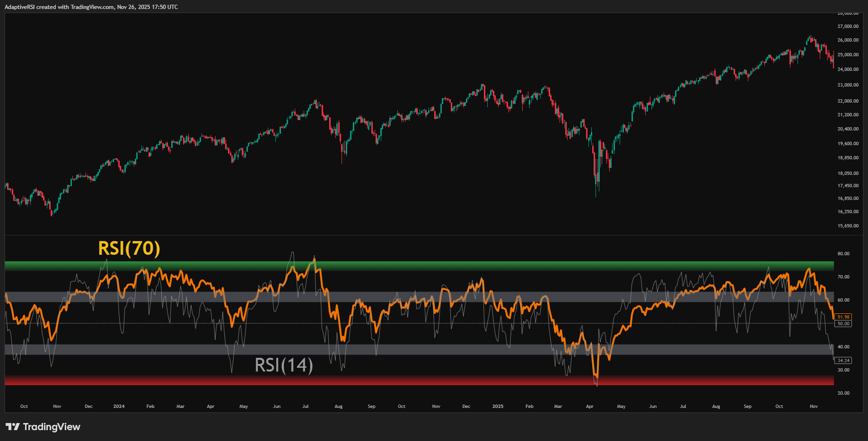Select the 60.00 RSI scale label
Screen dimensions: 868x441
(x=843, y=300)
